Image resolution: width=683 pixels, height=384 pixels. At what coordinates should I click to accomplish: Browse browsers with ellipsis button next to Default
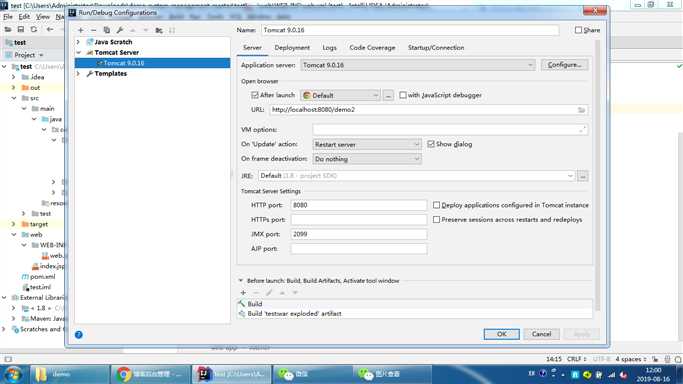[x=388, y=95]
